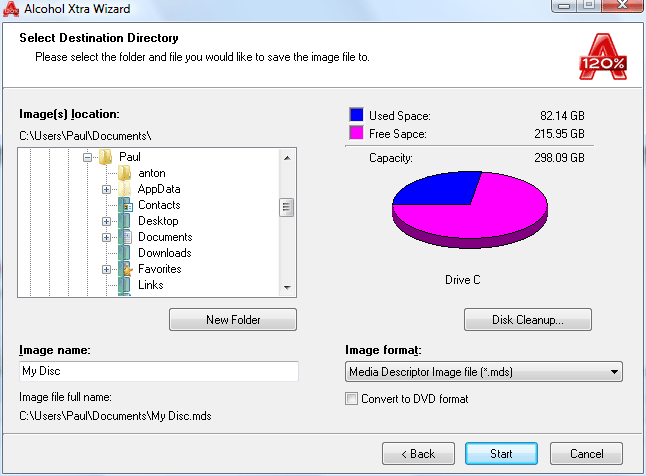The image size is (646, 476).
Task: Open the Image format dropdown
Action: tap(483, 372)
